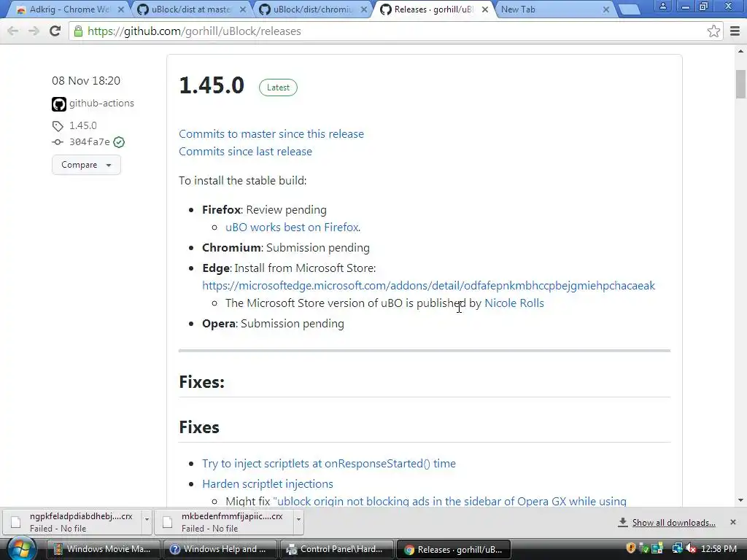The image size is (747, 560).
Task: Close the Adkrig Chrome Web tab
Action: pos(121,9)
